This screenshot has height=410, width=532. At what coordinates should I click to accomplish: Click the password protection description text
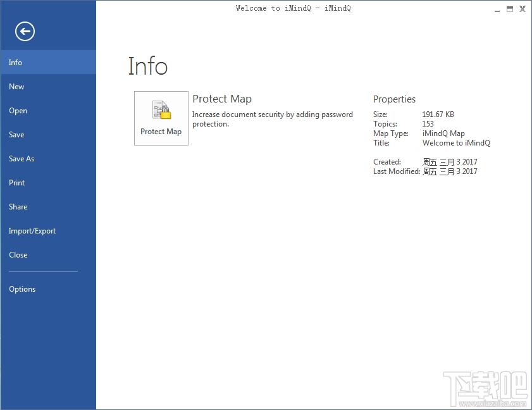point(272,119)
